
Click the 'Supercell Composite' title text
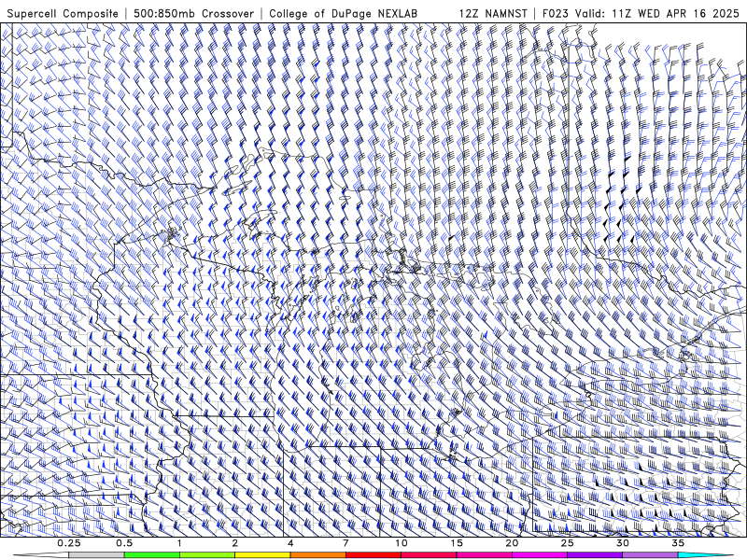coord(63,13)
